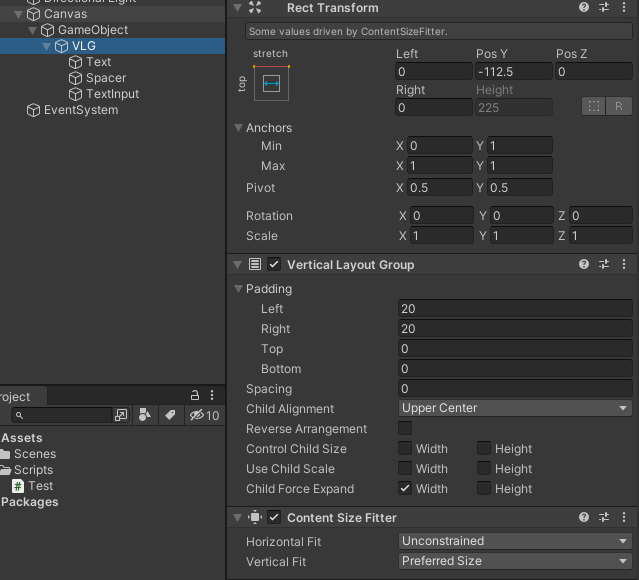Lock the Project panel

click(x=195, y=395)
